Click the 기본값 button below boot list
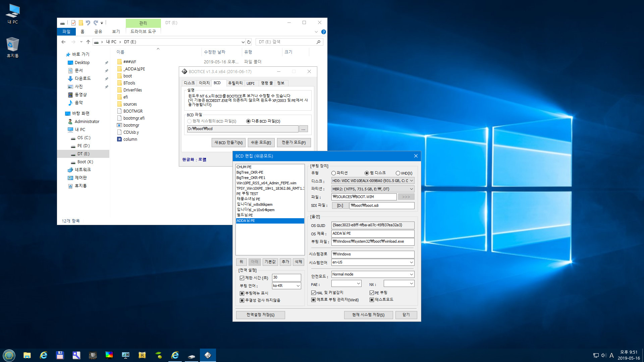The height and width of the screenshot is (362, 644). coord(270,262)
